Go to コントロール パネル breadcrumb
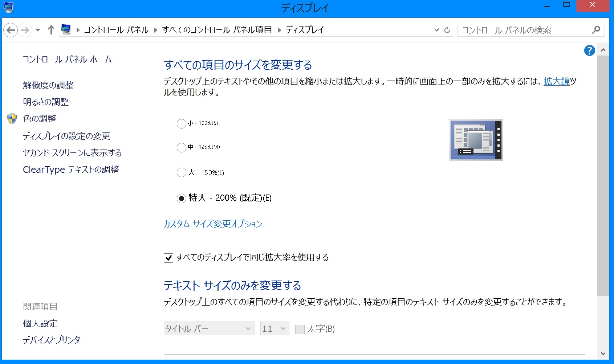Image resolution: width=614 pixels, height=364 pixels. (x=116, y=30)
